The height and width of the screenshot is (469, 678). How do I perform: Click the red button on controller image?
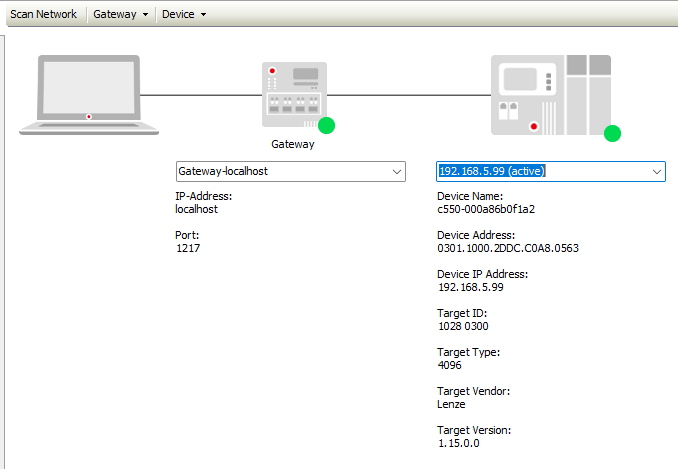tap(534, 127)
